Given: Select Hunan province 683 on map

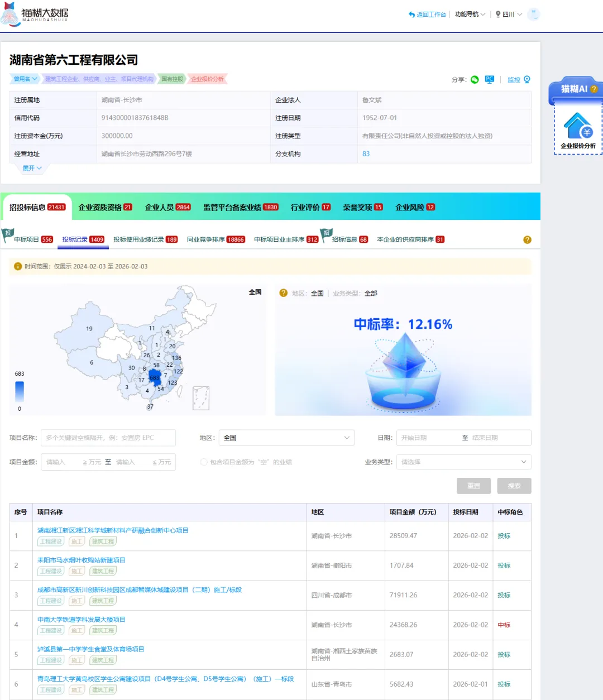Looking at the screenshot, I should 155,377.
